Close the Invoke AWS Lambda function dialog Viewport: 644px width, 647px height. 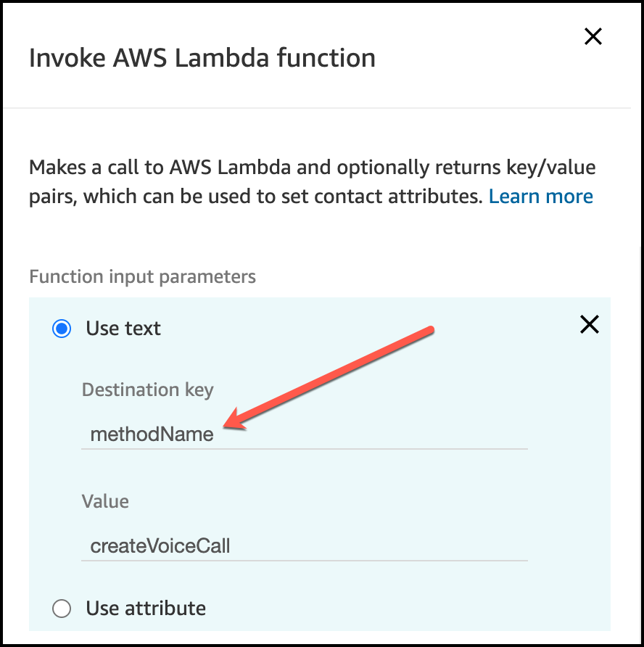click(x=593, y=36)
